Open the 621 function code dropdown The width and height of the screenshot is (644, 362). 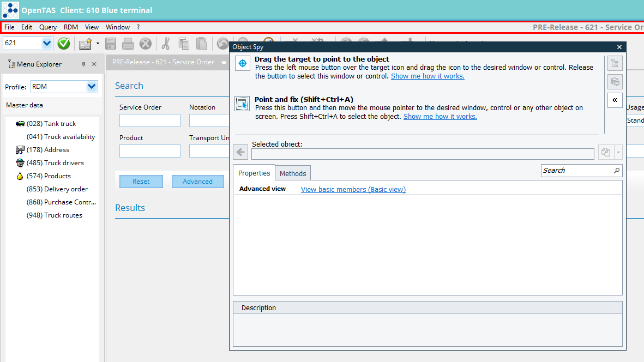pyautogui.click(x=47, y=43)
